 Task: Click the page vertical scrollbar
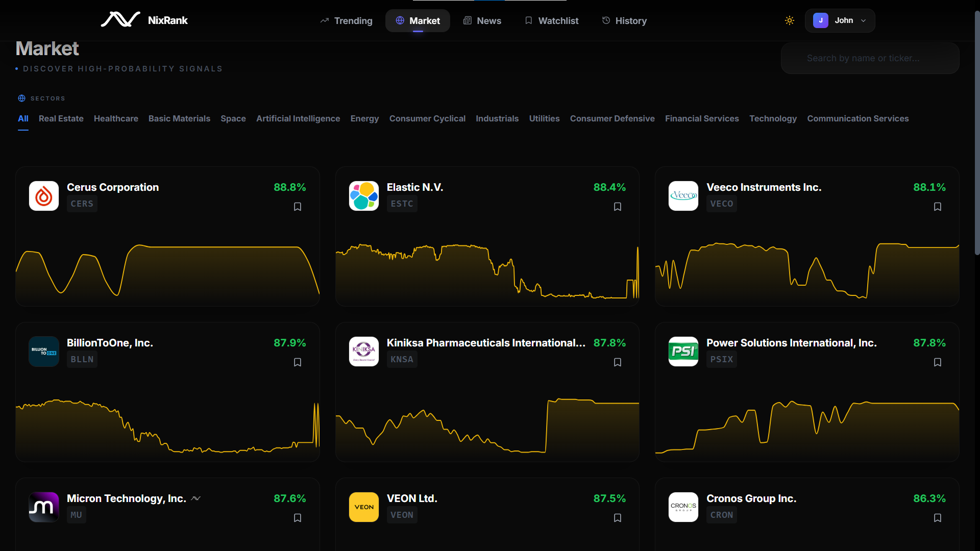point(977,133)
